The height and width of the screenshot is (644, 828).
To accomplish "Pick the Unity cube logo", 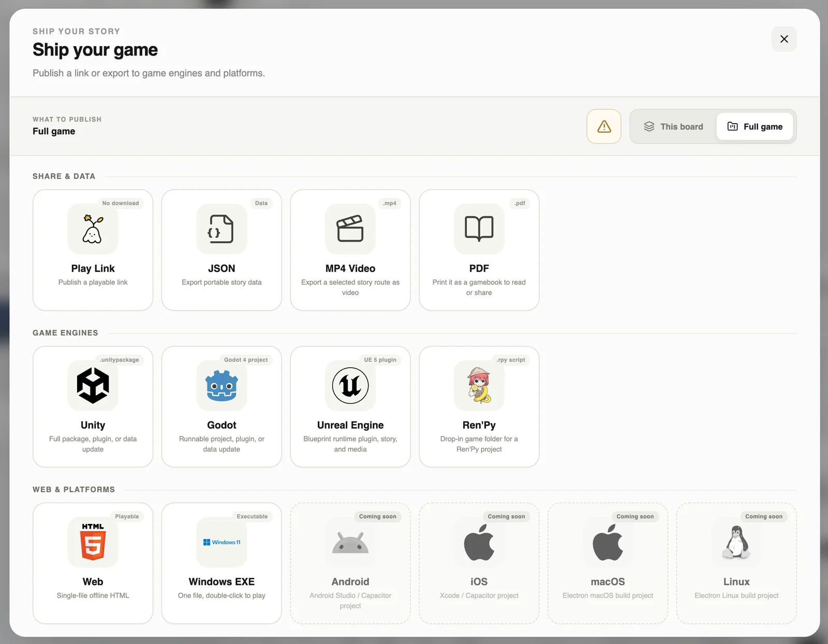I will pos(93,386).
